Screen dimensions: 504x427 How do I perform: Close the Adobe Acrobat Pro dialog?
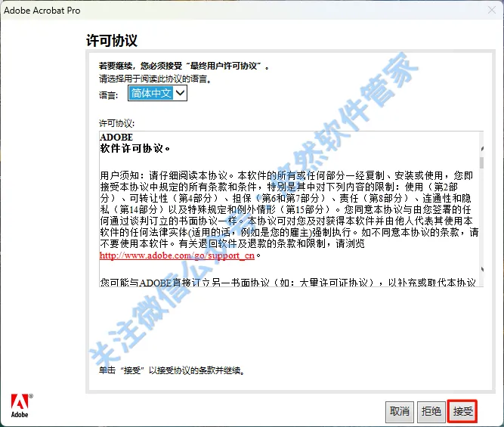492,11
